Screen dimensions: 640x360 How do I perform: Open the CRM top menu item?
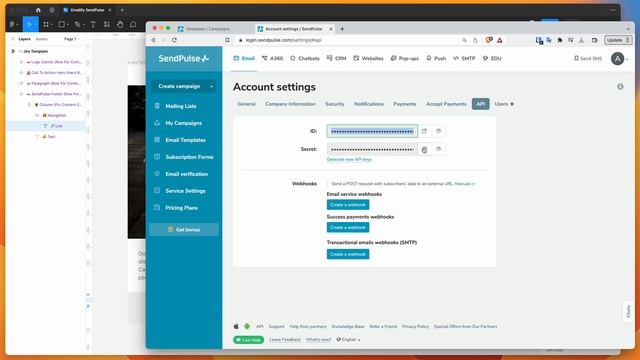point(336,59)
